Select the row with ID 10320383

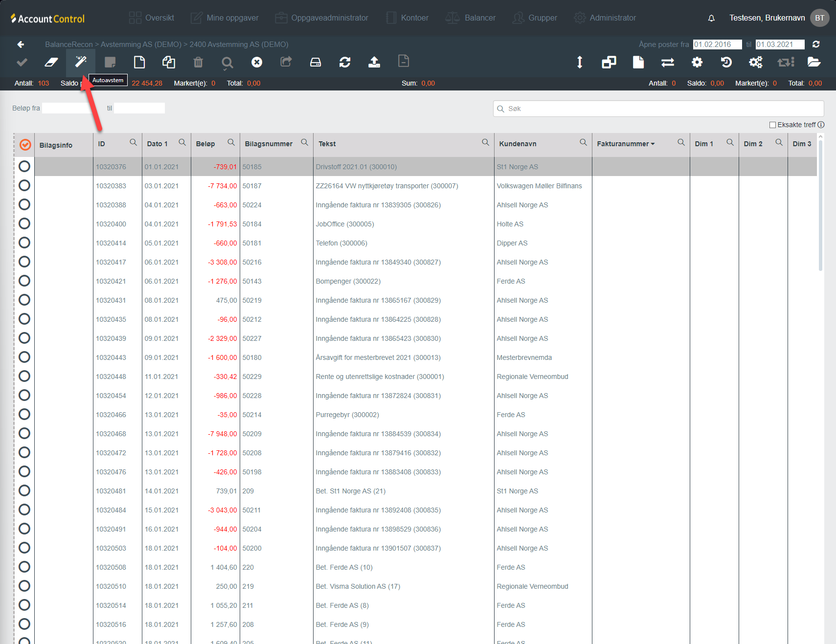coord(24,186)
